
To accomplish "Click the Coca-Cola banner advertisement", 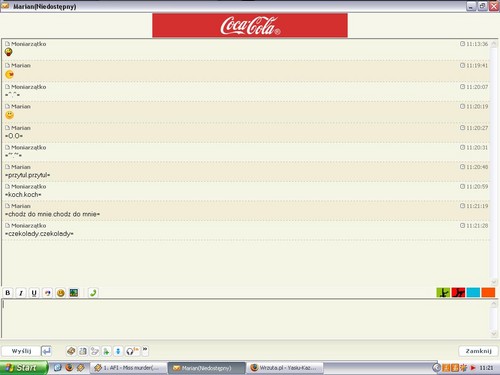I will tap(250, 25).
